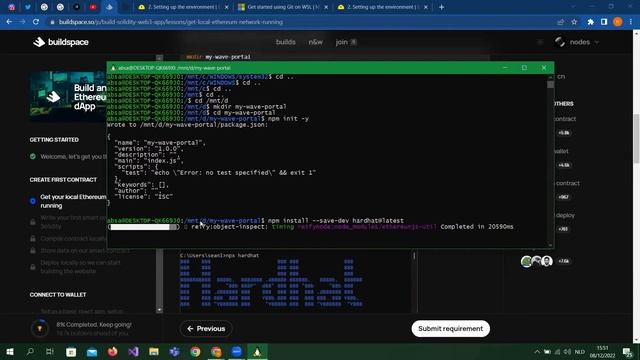The width and height of the screenshot is (640, 360).
Task: Open the n&w menu item
Action: pos(316,42)
